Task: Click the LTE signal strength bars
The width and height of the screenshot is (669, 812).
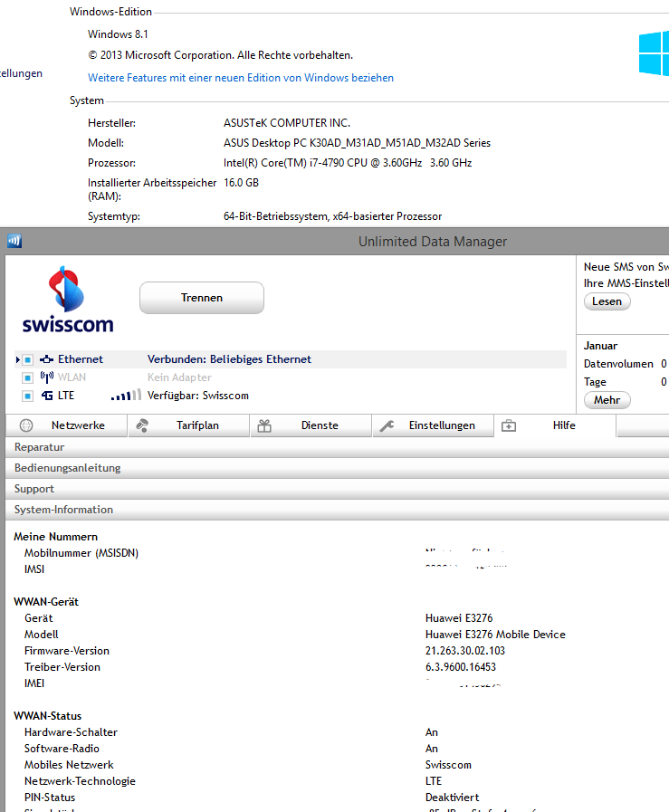Action: click(x=126, y=396)
